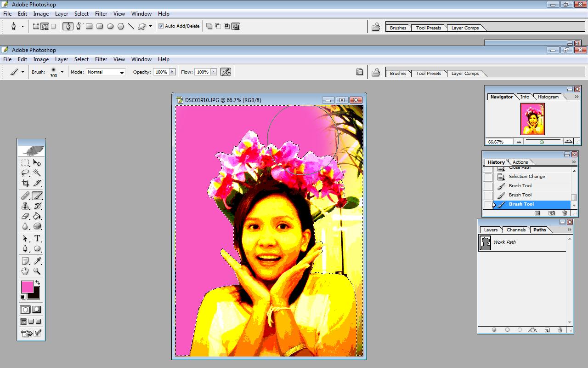Screen dimensions: 588x368
Task: Click the Navigator zoom slider handle
Action: point(542,142)
